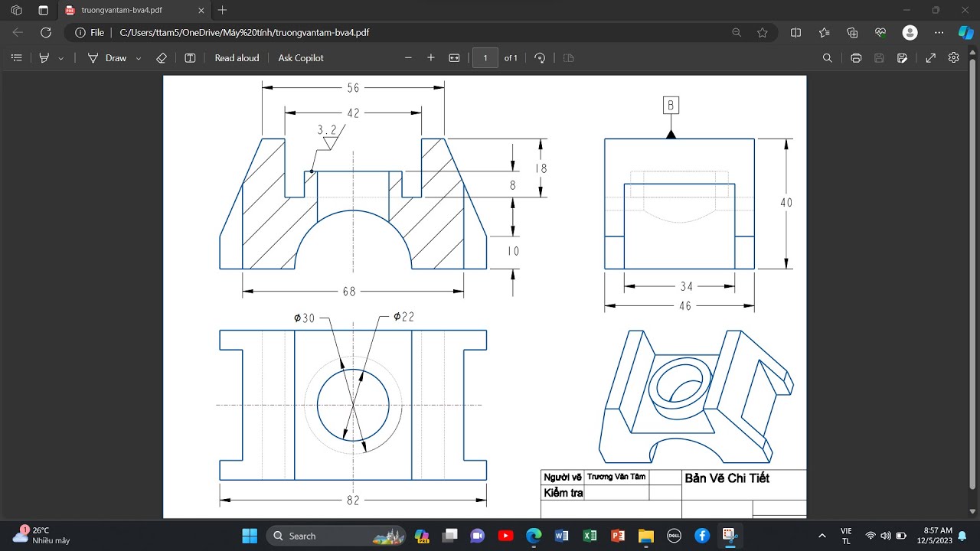Open network, volume and battery quick settings

point(886,536)
